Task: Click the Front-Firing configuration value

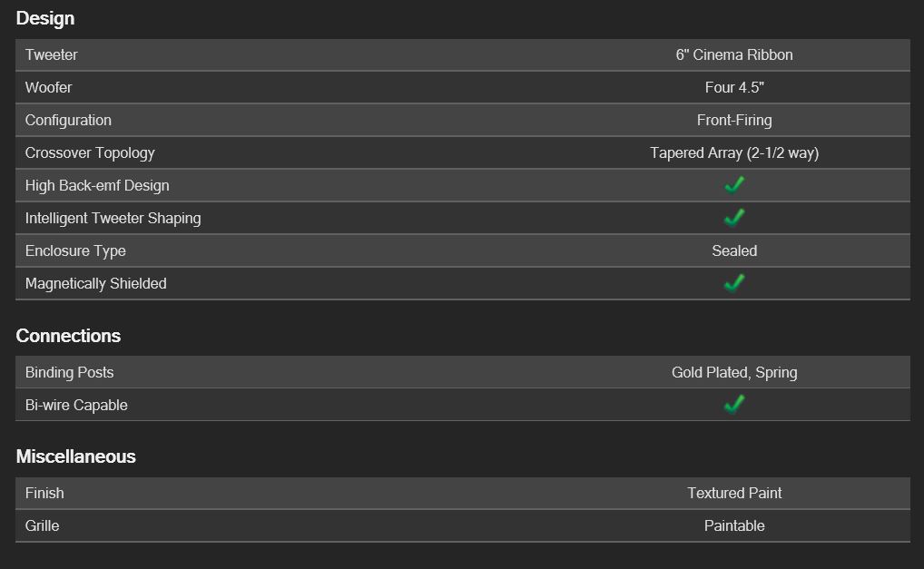Action: (x=734, y=120)
